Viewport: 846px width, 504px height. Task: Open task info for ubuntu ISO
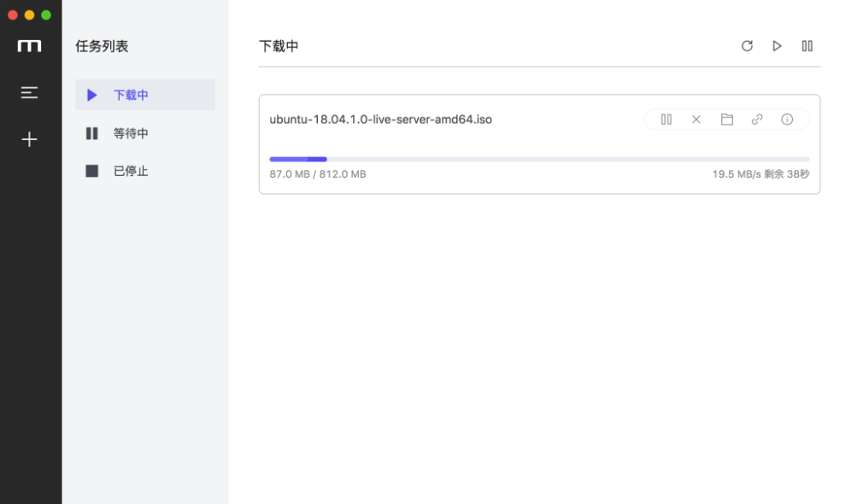tap(787, 120)
